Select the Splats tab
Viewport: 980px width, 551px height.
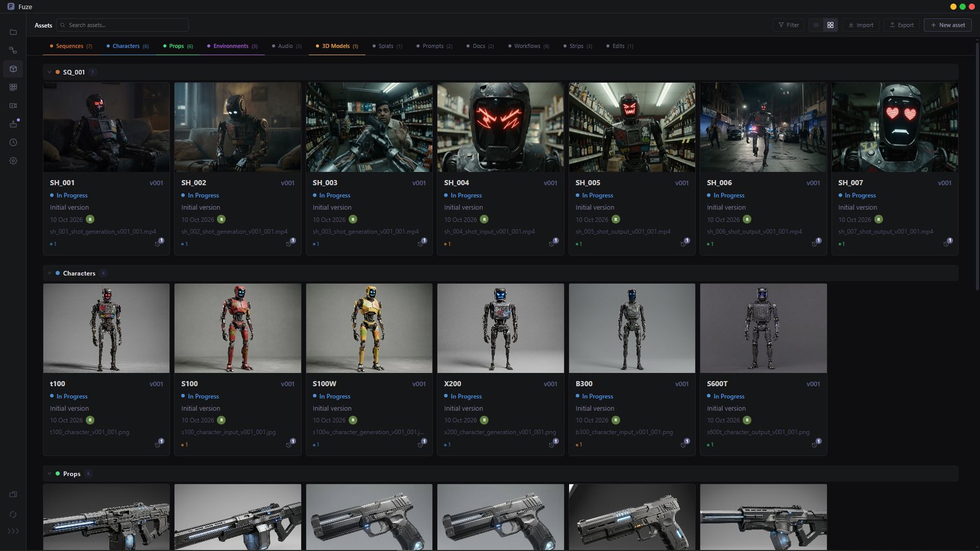pyautogui.click(x=387, y=46)
